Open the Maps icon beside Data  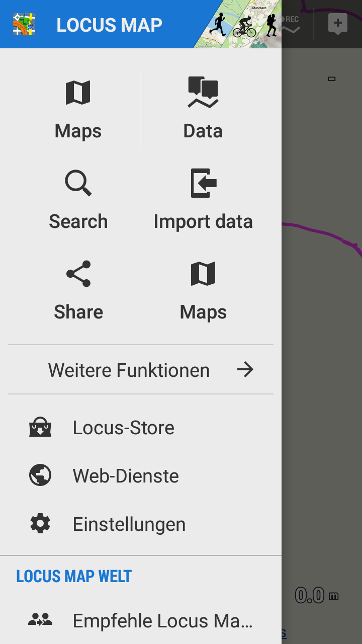[x=78, y=93]
